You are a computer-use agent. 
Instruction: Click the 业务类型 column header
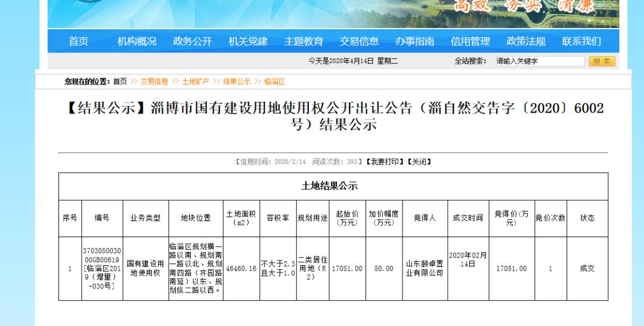(145, 218)
